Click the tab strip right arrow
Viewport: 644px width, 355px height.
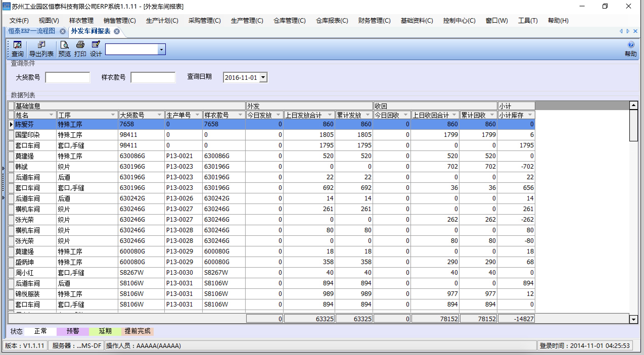point(628,31)
